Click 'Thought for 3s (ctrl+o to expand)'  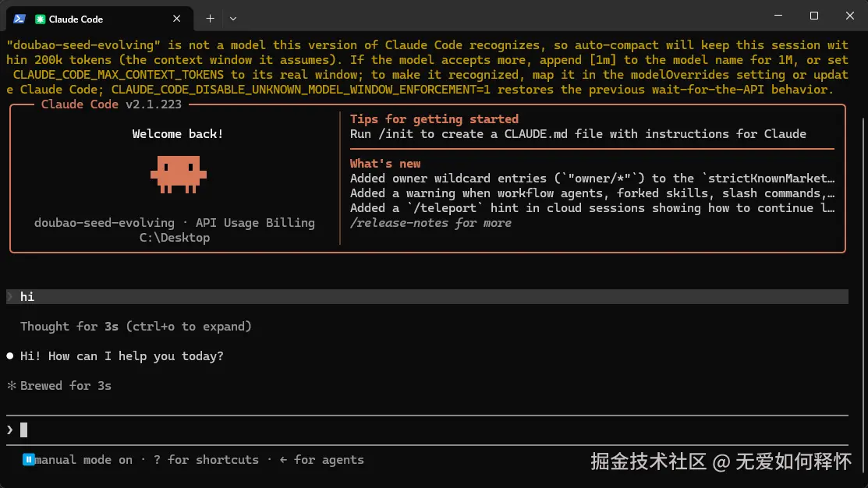click(x=136, y=327)
